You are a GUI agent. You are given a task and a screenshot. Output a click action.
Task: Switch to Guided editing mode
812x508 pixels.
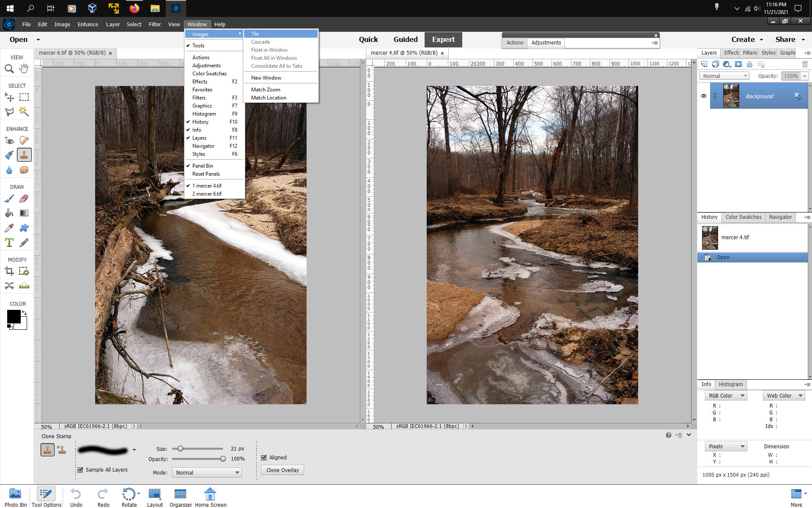[x=405, y=39]
